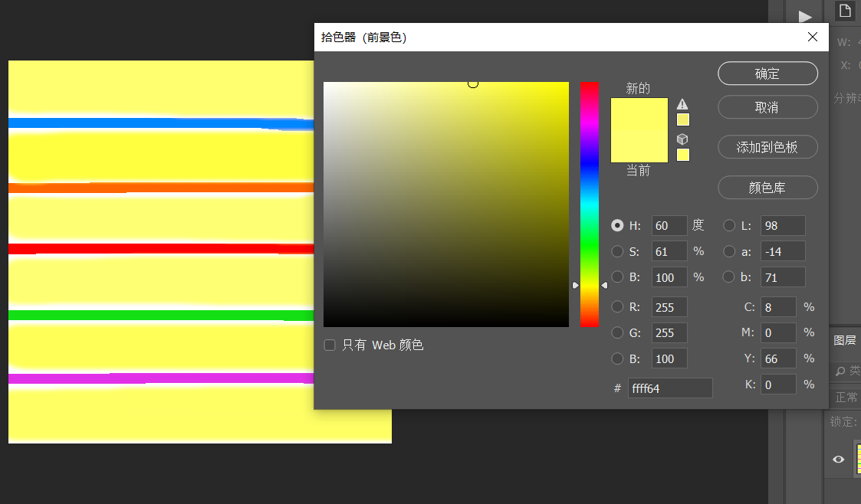861x504 pixels.
Task: Close the color picker dialog
Action: [x=813, y=37]
